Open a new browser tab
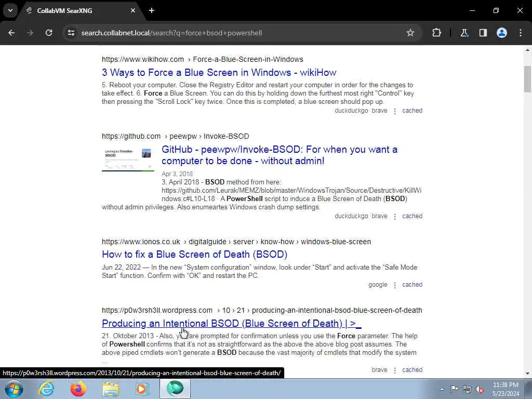 coord(152,10)
